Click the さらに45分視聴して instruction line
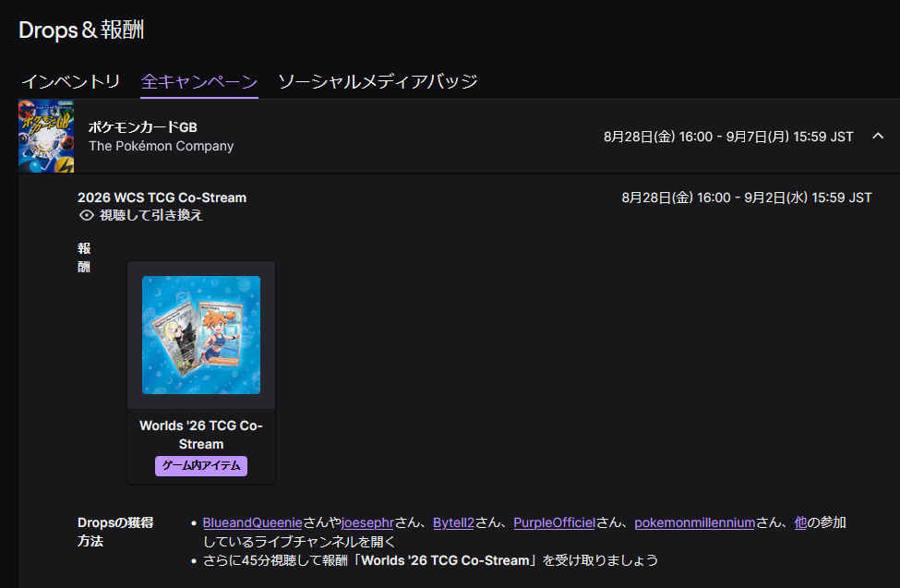The image size is (900, 588). [430, 560]
